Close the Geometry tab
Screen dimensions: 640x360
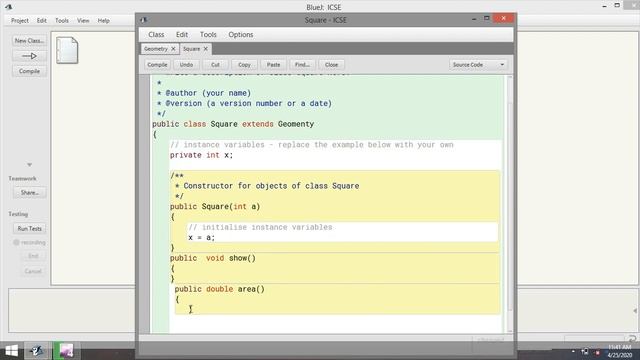[x=173, y=49]
